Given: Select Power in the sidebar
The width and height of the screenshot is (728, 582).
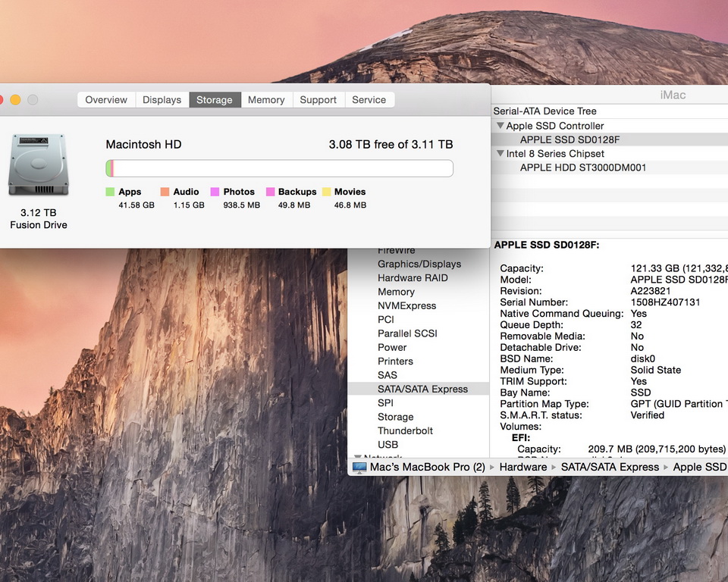Looking at the screenshot, I should tap(392, 348).
